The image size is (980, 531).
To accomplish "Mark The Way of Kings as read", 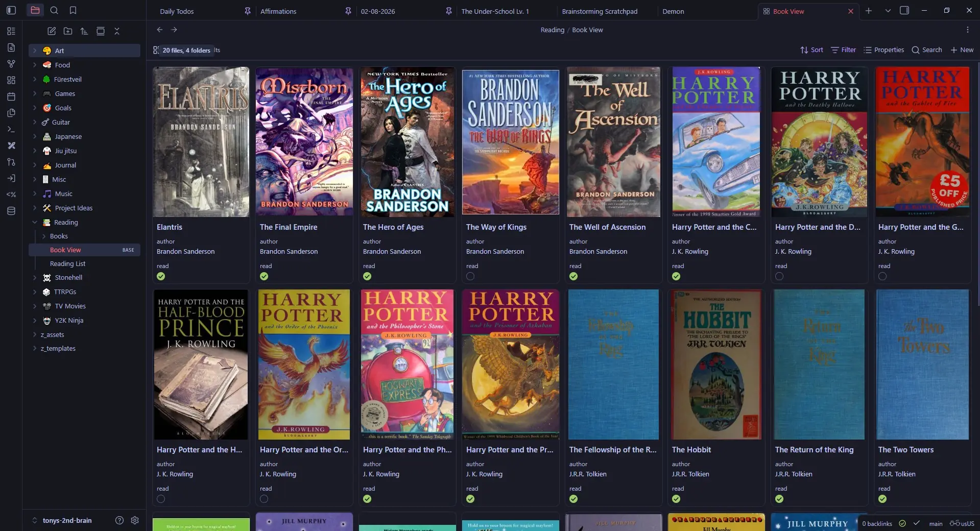I will click(469, 276).
